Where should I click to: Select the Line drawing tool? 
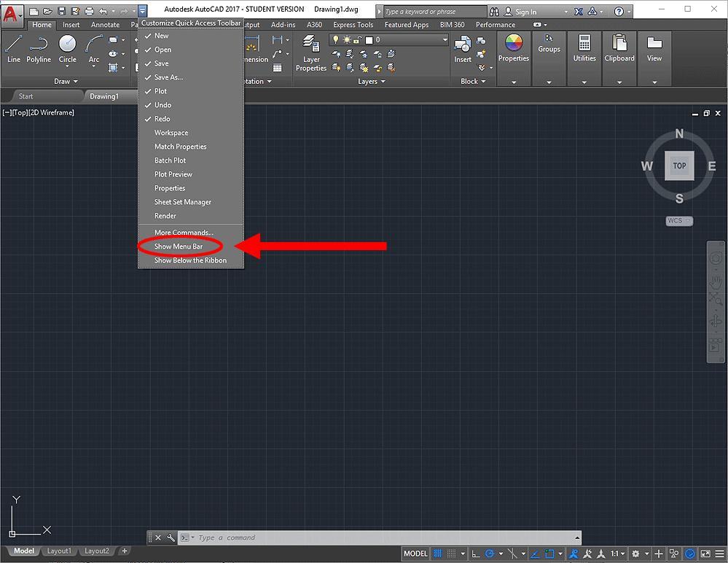(x=13, y=49)
